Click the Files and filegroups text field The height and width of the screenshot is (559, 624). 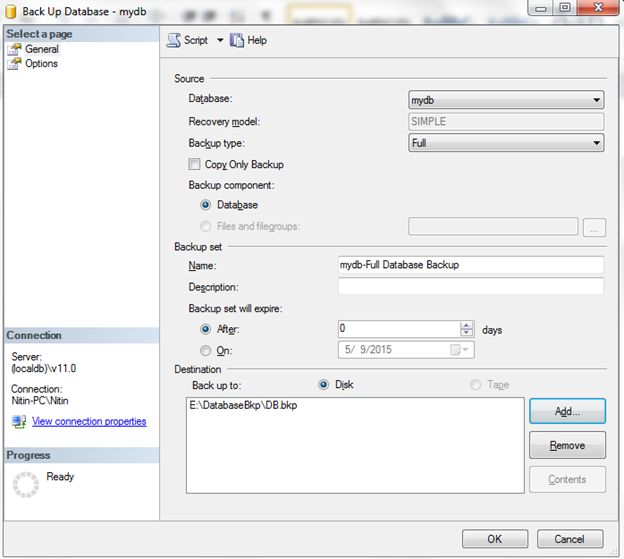click(493, 226)
